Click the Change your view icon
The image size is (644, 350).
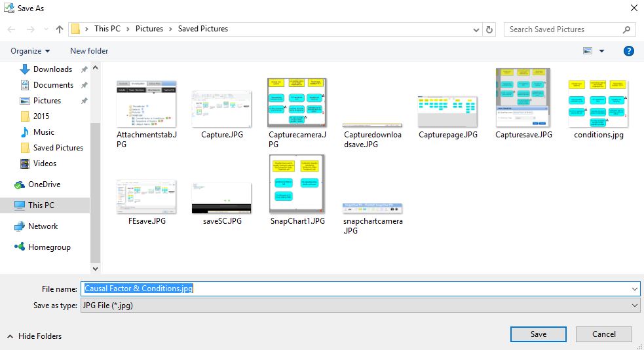[588, 51]
